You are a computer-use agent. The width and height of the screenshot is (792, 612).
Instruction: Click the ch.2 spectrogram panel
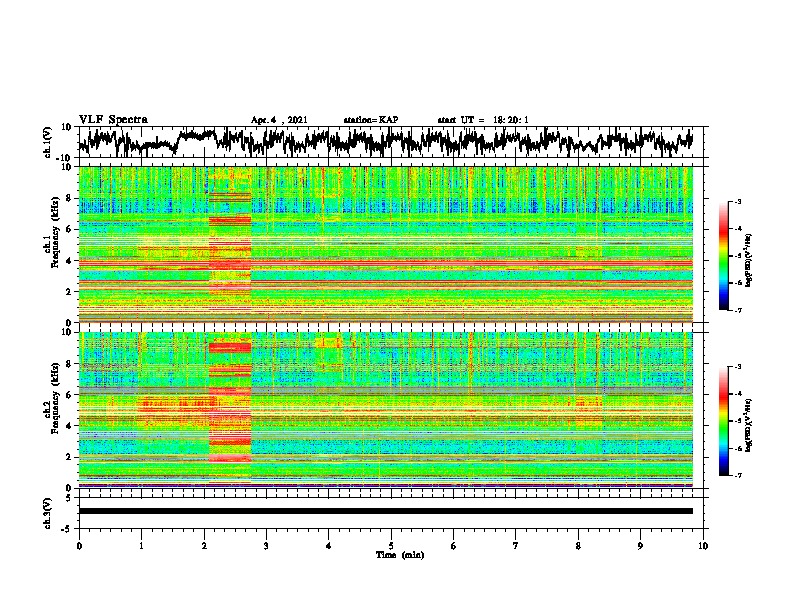pos(385,410)
